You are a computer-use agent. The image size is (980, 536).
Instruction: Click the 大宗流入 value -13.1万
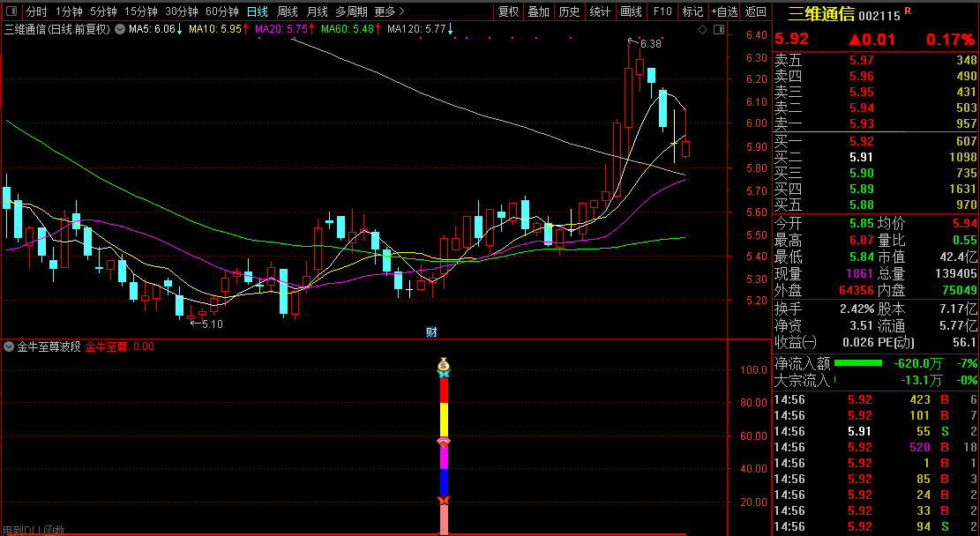coord(921,381)
